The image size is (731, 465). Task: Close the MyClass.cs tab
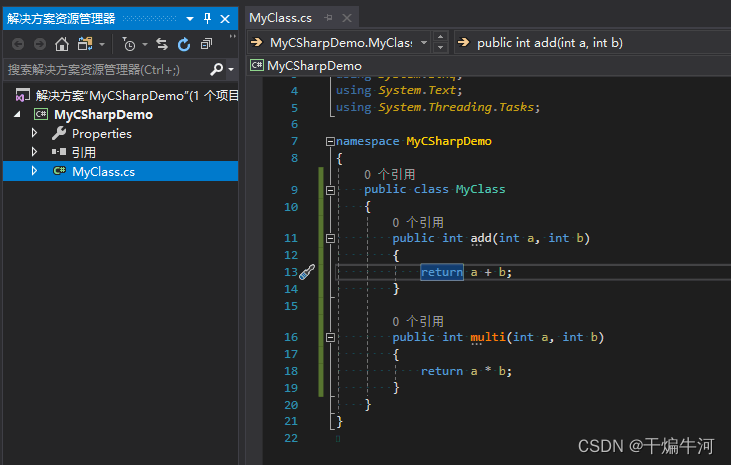(347, 18)
